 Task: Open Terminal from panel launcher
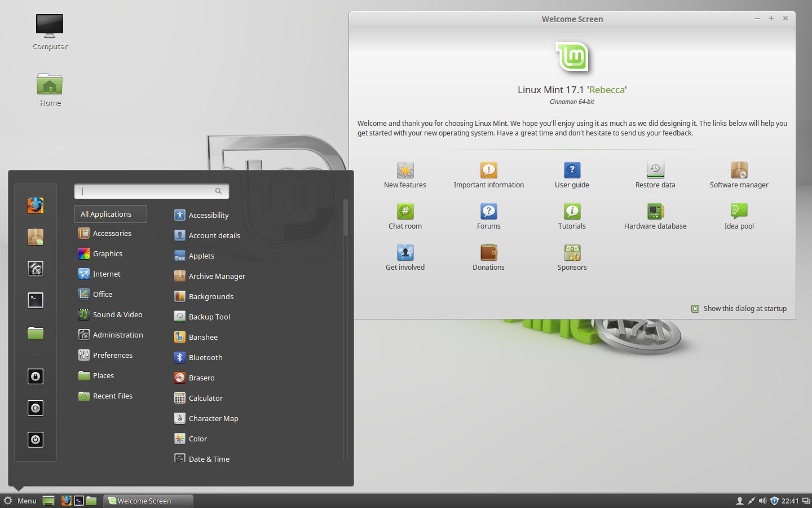pos(79,501)
